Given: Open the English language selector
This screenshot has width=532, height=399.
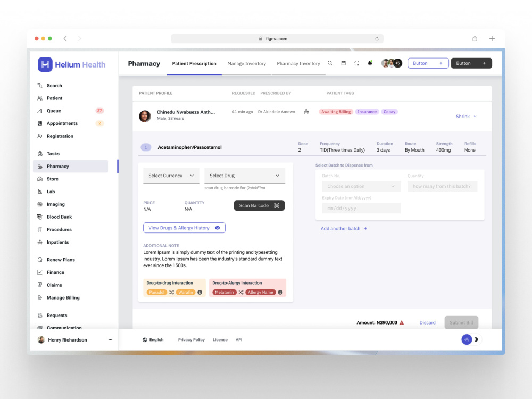Looking at the screenshot, I should point(153,339).
